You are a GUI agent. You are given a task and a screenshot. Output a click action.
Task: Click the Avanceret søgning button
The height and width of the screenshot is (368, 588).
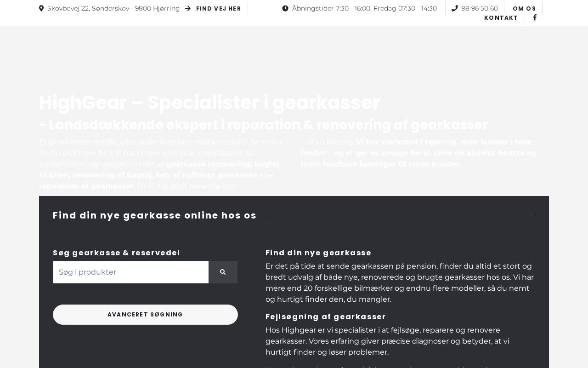click(145, 315)
